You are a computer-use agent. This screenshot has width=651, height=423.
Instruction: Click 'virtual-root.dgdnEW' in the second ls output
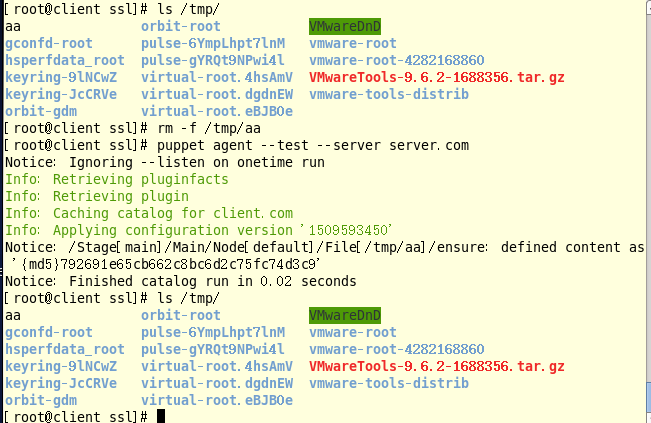[217, 384]
